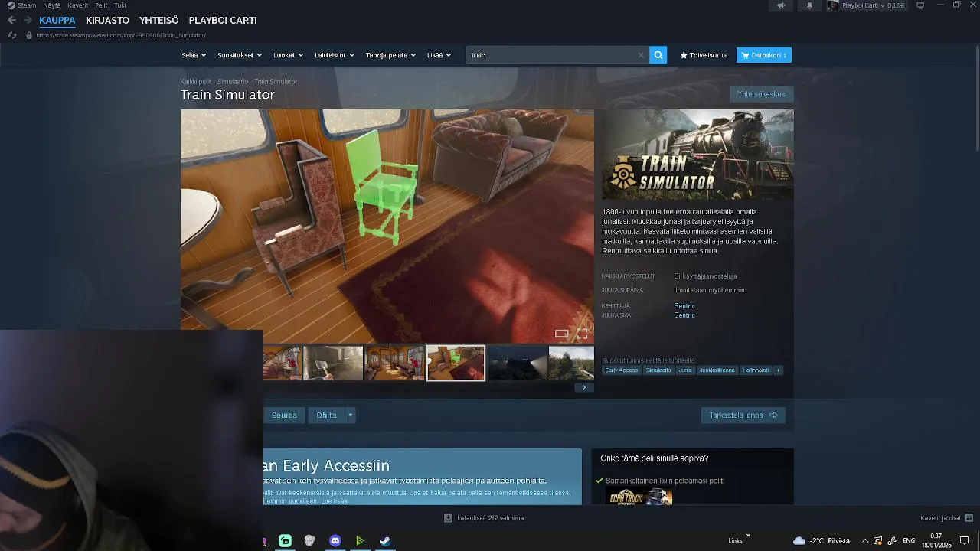This screenshot has width=980, height=551.
Task: Click the green play-arrow taskbar icon
Action: [x=360, y=541]
